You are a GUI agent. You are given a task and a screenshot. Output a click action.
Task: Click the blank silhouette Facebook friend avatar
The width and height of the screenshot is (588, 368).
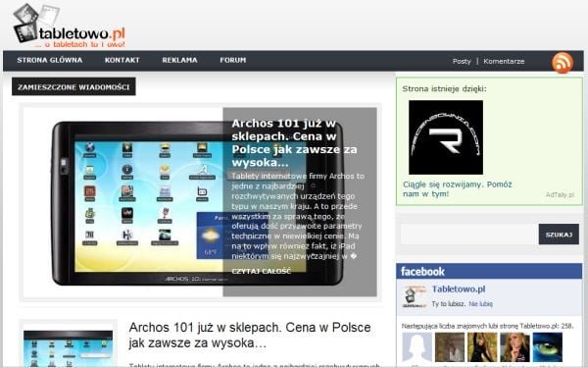[417, 347]
